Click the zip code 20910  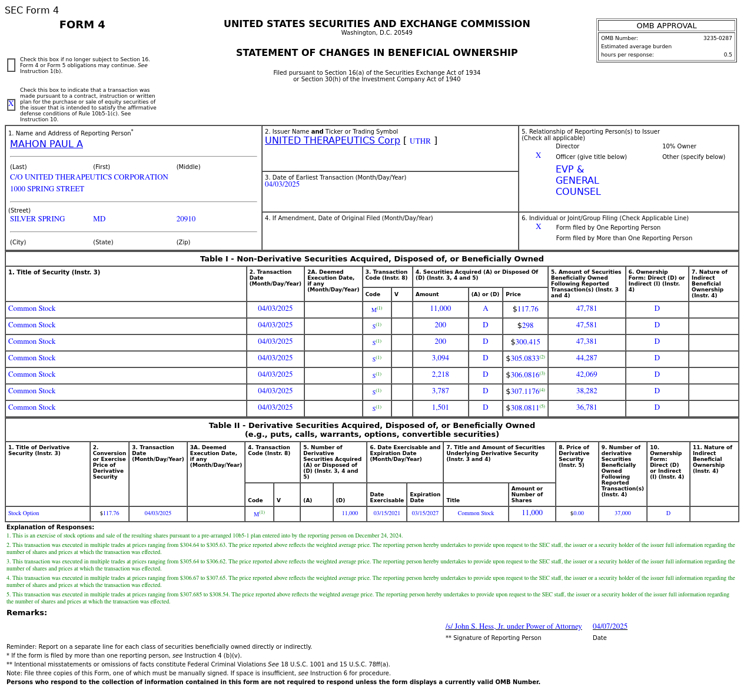[x=186, y=219]
